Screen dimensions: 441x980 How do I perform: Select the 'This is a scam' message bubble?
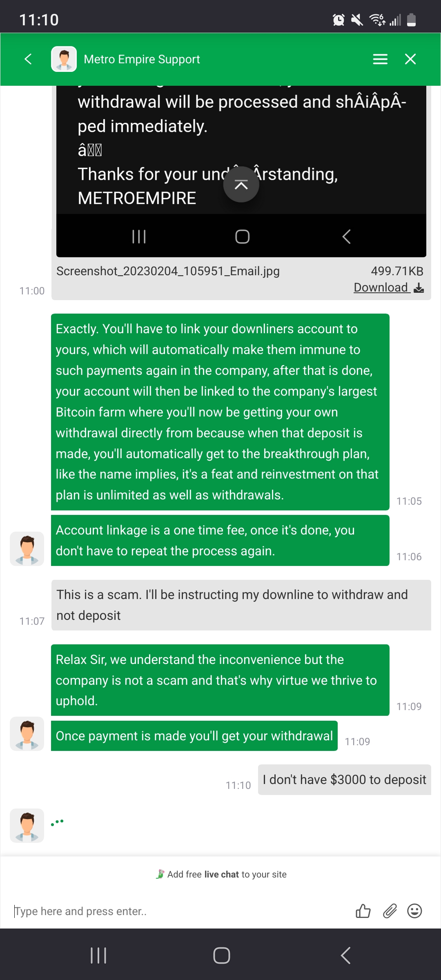241,605
